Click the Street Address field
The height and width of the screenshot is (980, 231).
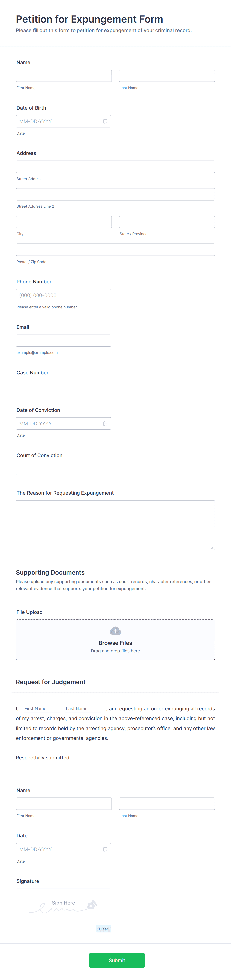[115, 166]
